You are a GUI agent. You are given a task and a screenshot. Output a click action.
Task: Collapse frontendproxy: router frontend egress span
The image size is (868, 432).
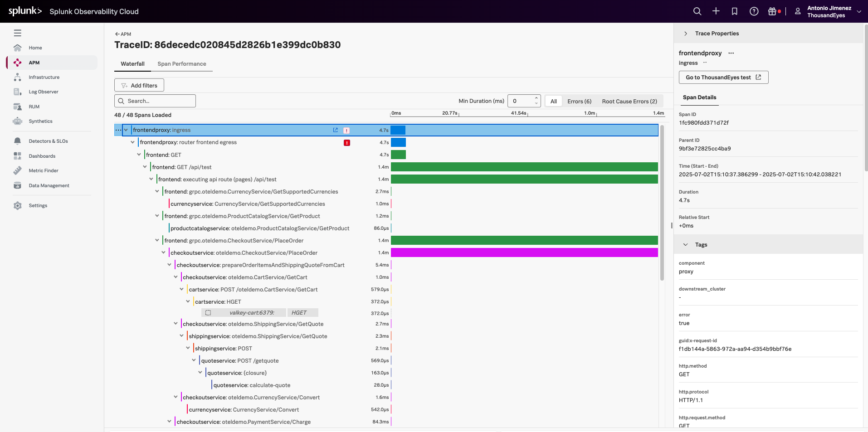click(x=133, y=142)
